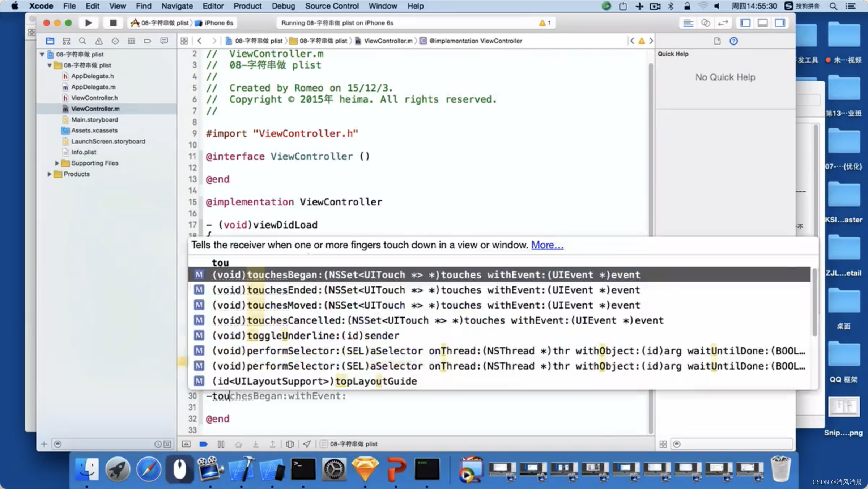Add a new file with plus button
Image resolution: width=868 pixels, height=489 pixels.
(44, 444)
